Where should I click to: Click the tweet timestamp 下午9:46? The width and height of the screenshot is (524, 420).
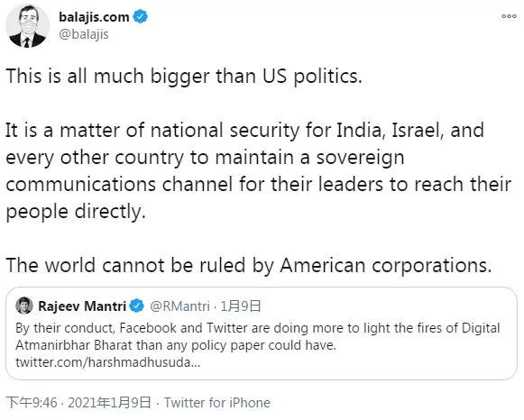pos(32,403)
